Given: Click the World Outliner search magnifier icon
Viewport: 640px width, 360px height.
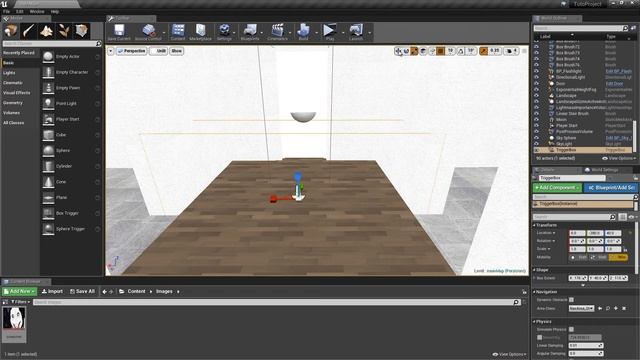Looking at the screenshot, I should [x=625, y=28].
